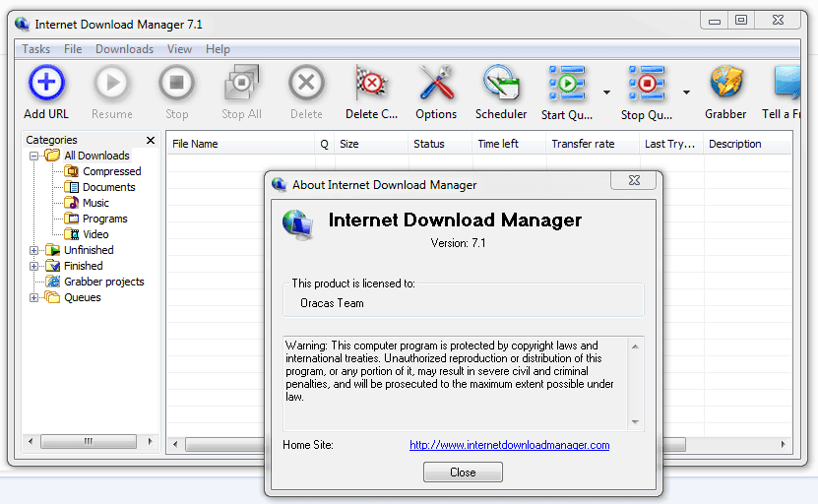
Task: Sort by Size column header
Action: point(371,144)
